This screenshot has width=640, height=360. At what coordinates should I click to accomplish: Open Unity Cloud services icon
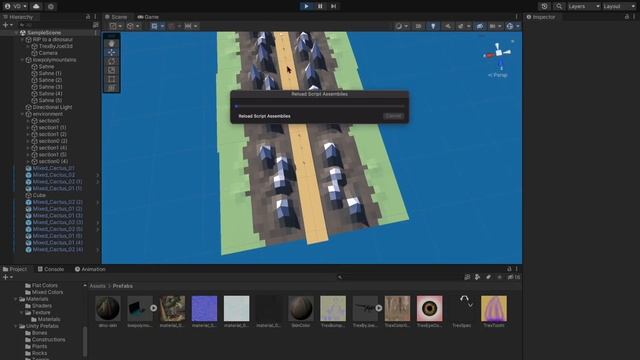36,6
